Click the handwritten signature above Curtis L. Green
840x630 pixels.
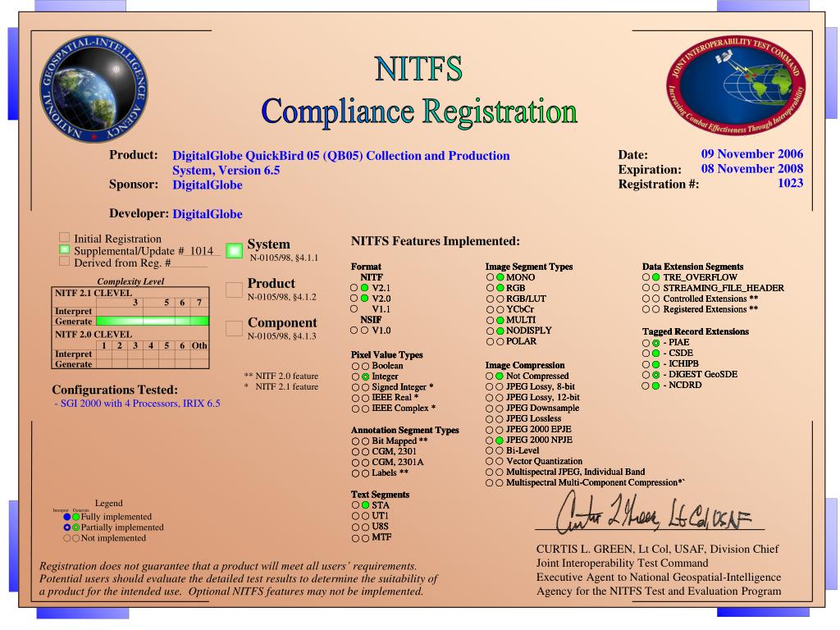click(x=652, y=514)
